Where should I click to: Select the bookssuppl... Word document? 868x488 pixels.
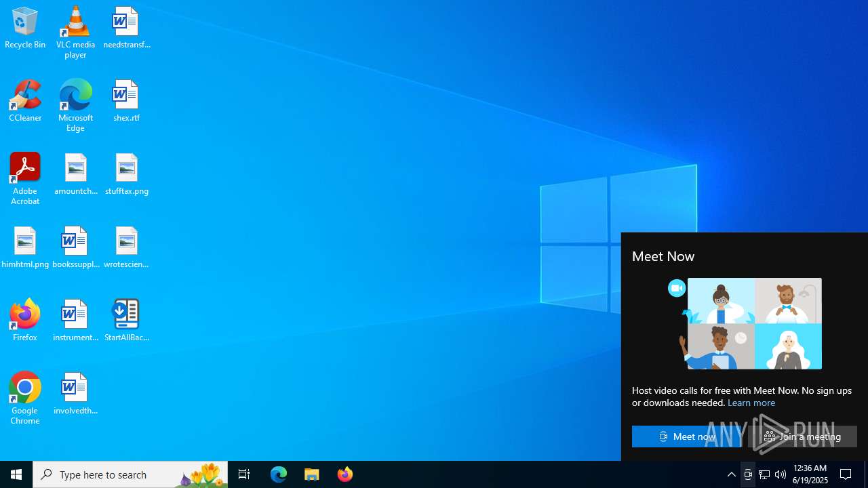coord(75,247)
